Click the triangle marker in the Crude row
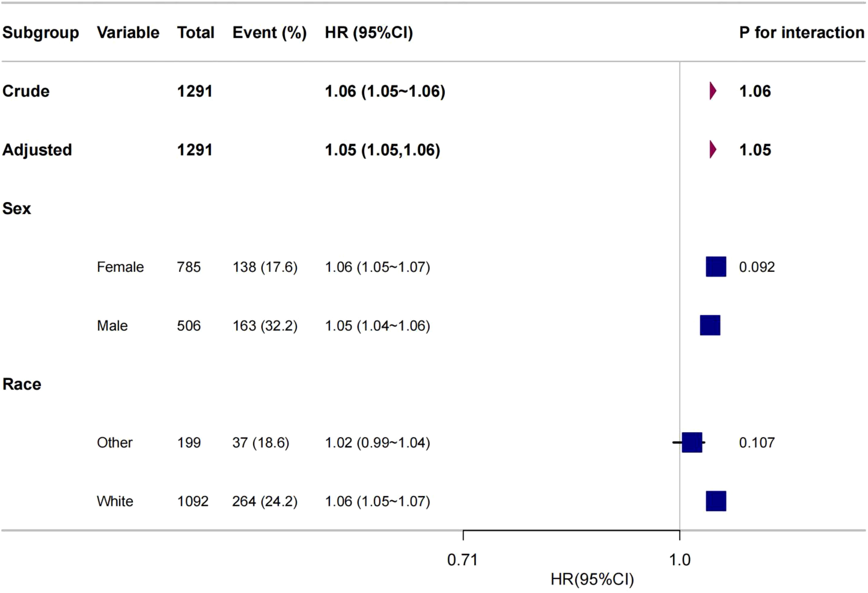Viewport: 868px width, 593px height. click(x=713, y=91)
